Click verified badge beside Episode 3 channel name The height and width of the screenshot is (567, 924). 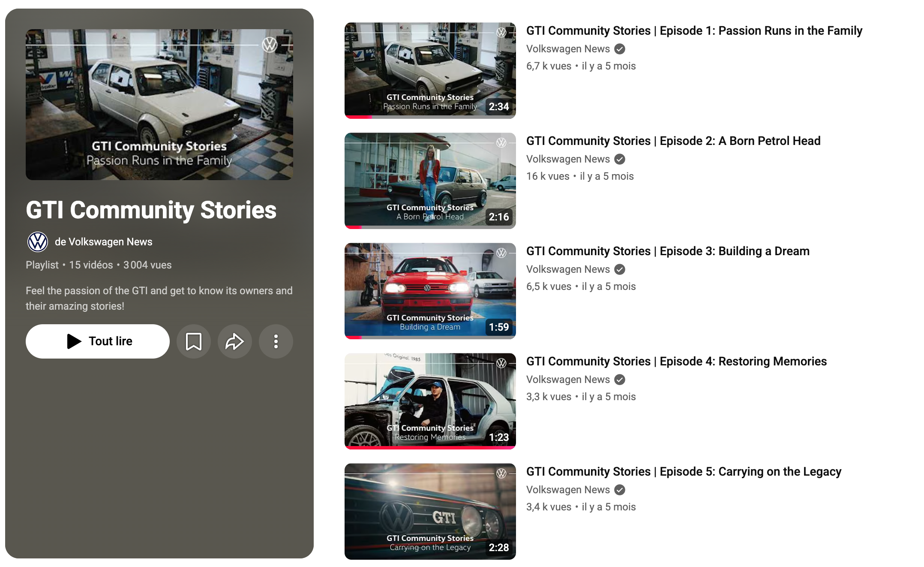click(620, 269)
